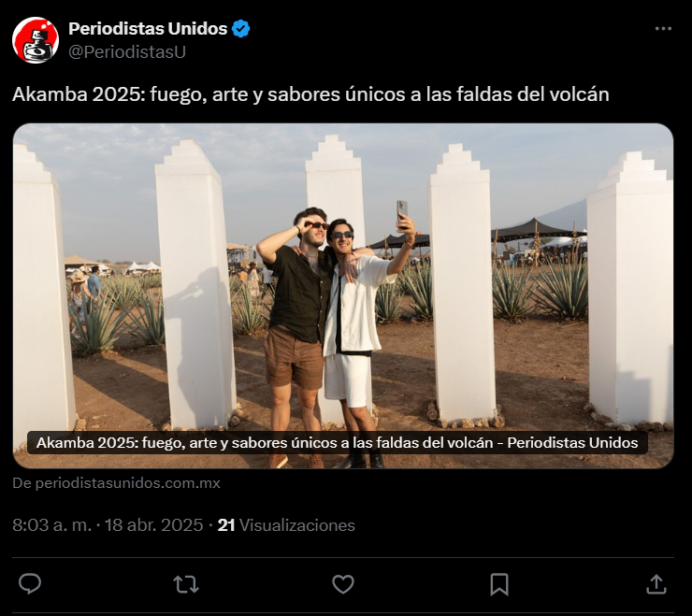Bookmark this post
The height and width of the screenshot is (616, 692).
(499, 584)
